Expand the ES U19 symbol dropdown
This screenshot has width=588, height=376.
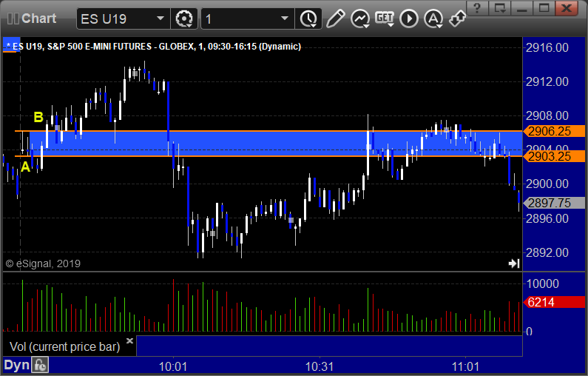(160, 19)
